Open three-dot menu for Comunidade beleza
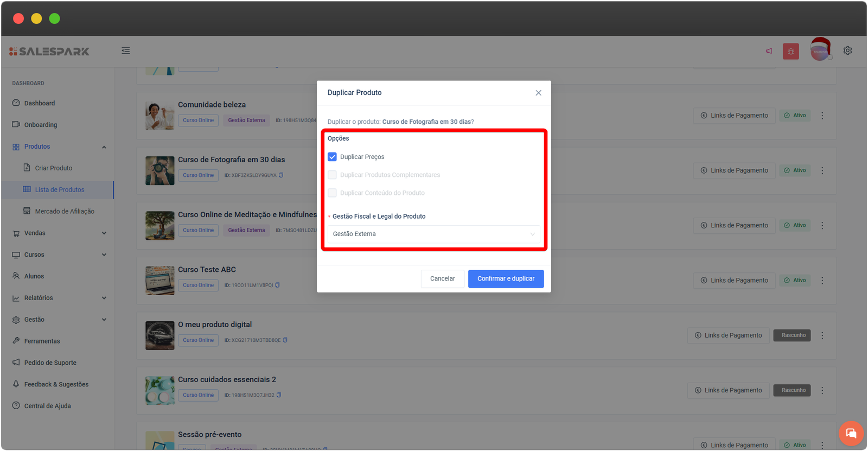Screen dimensions: 868x451 tap(822, 116)
